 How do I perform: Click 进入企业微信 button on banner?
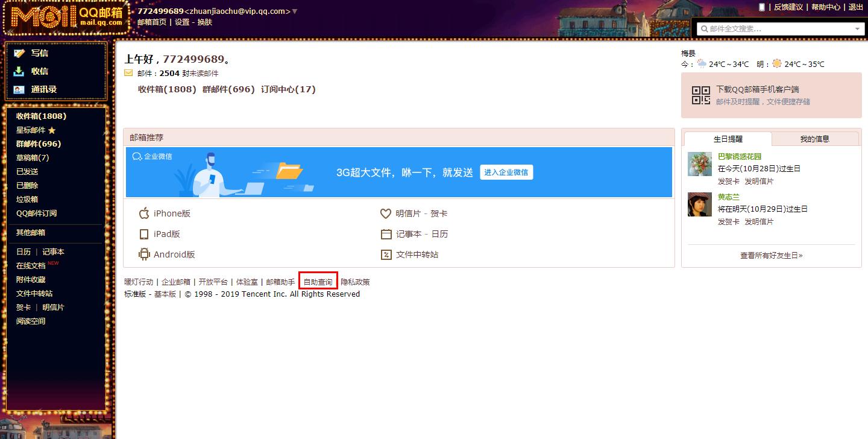pyautogui.click(x=506, y=172)
